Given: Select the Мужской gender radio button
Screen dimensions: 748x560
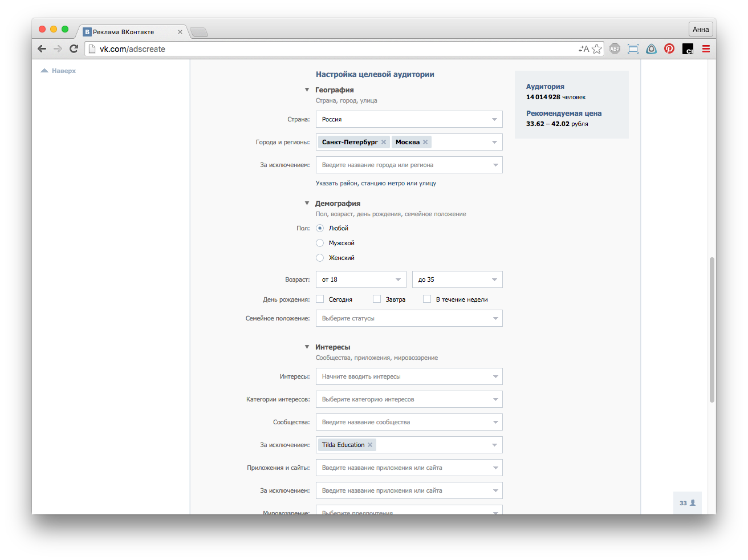Looking at the screenshot, I should click(320, 243).
